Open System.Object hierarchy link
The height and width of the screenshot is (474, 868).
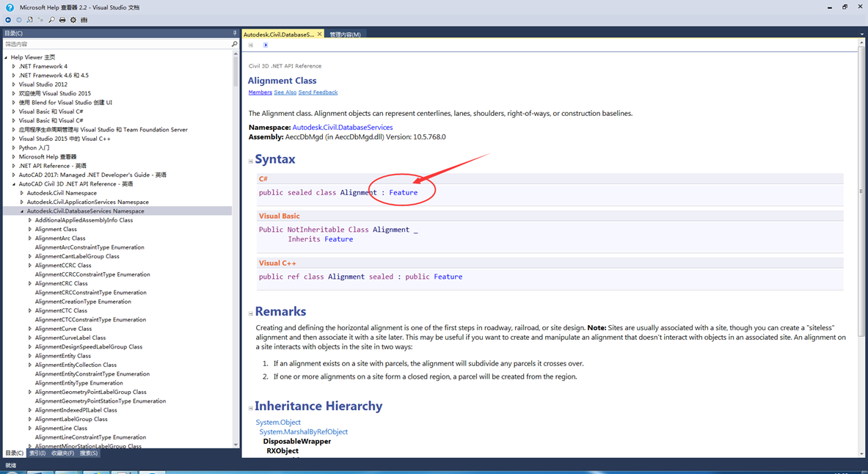[x=278, y=422]
